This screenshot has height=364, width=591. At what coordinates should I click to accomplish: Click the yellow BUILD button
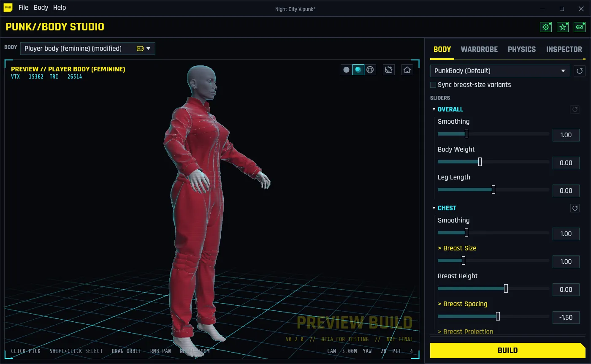508,350
